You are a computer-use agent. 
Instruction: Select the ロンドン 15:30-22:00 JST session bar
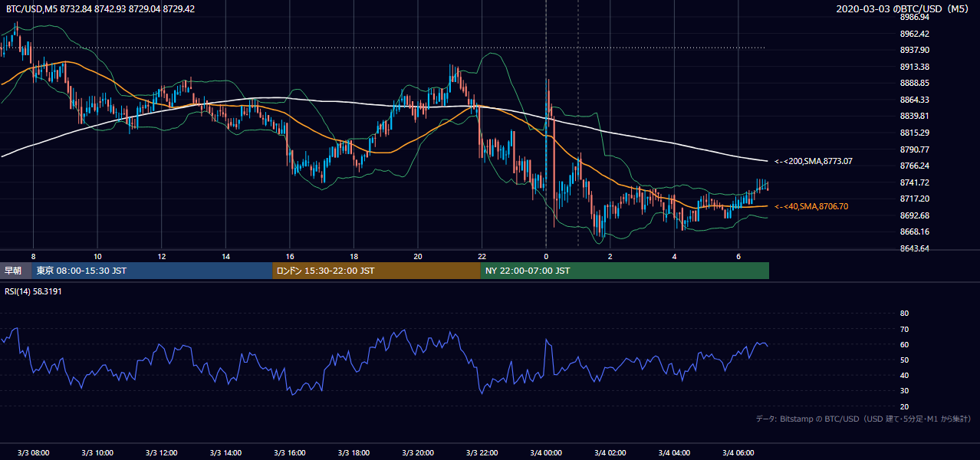tap(376, 271)
